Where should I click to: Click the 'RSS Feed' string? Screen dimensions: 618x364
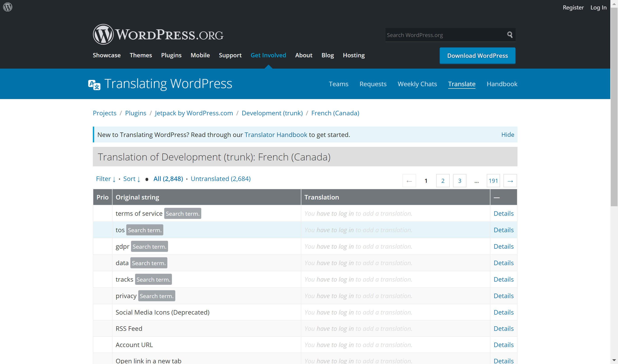coord(129,329)
